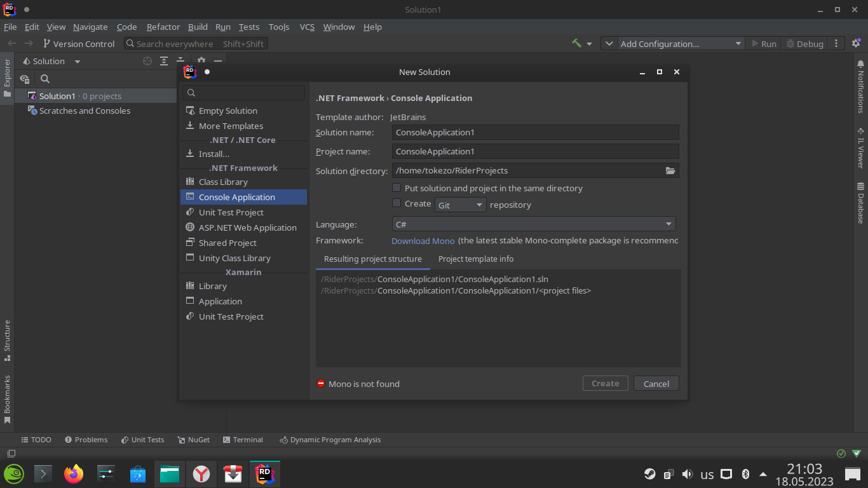Open the Refactor menu

coord(163,27)
